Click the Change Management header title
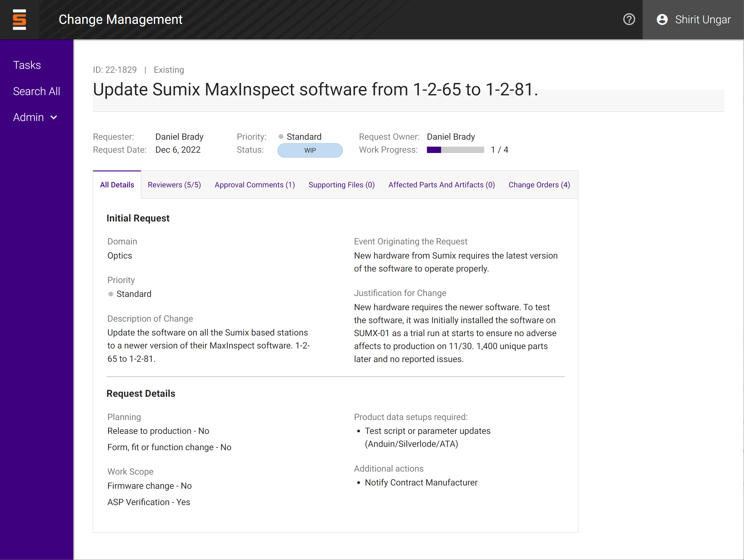744x560 pixels. [x=120, y=20]
